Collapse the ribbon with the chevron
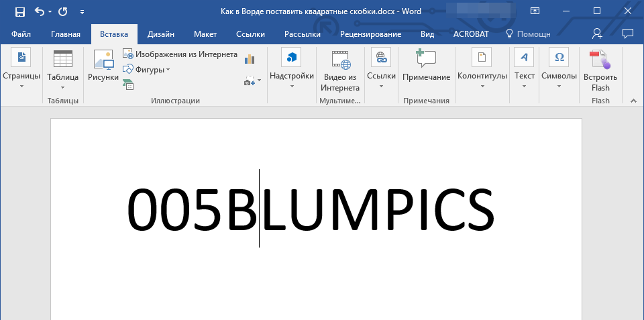Viewport: 644px width, 320px height. [634, 101]
